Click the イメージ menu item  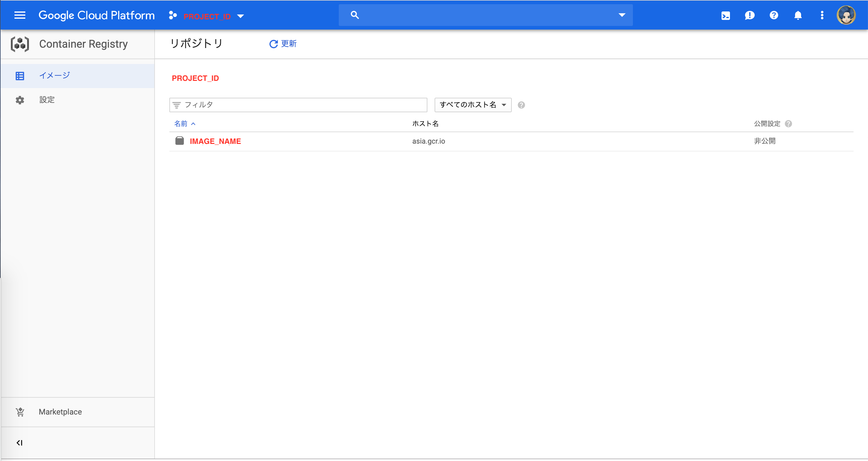point(55,75)
